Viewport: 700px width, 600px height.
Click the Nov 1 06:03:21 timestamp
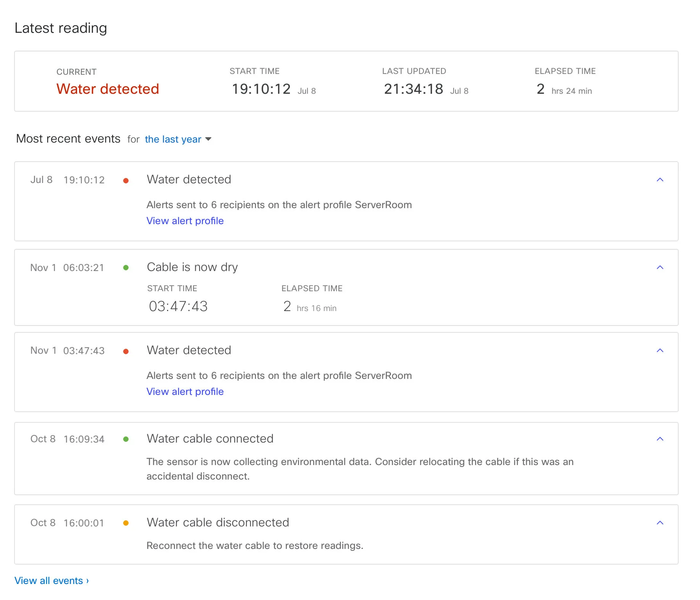67,268
